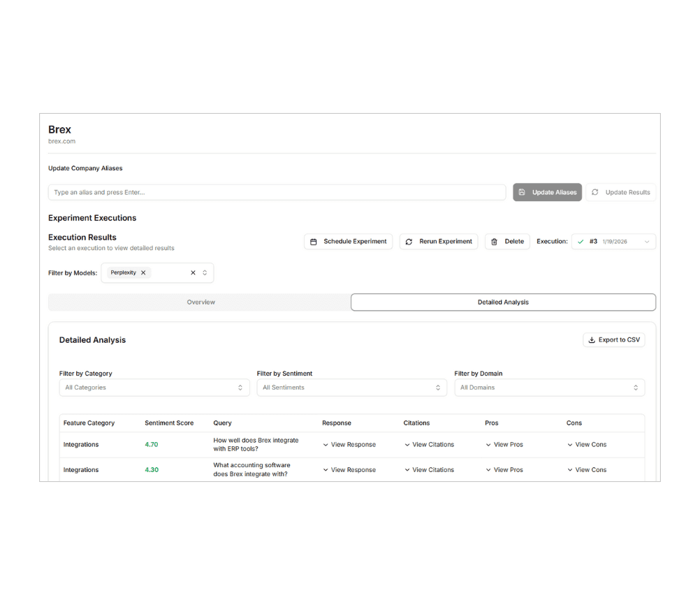Open the All Sentiments dropdown

pyautogui.click(x=351, y=387)
